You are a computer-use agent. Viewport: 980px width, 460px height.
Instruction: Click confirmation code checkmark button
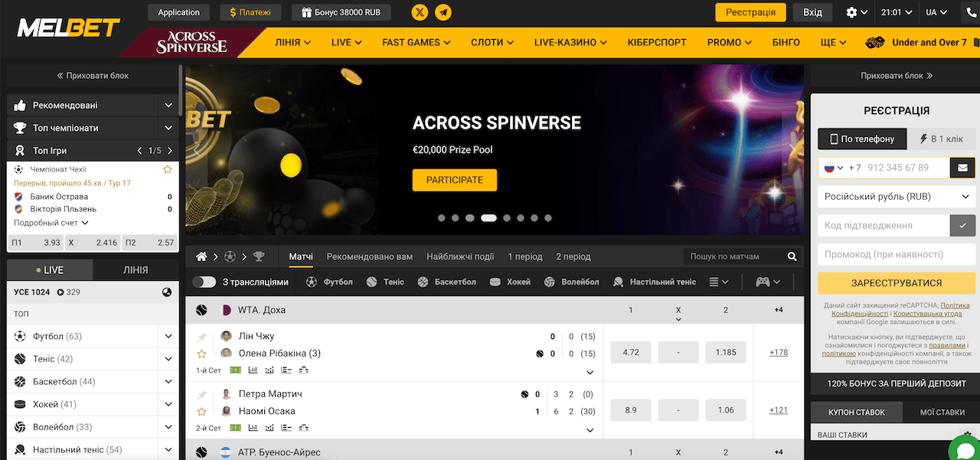[962, 226]
